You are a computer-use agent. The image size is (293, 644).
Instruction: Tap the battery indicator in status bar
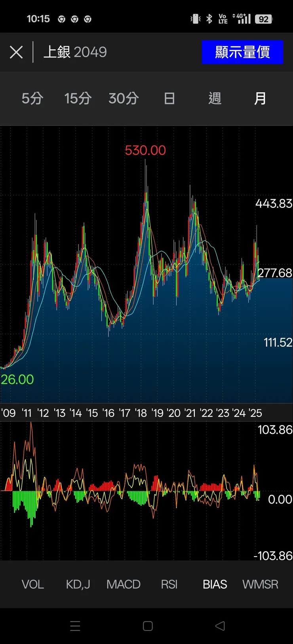(x=264, y=19)
